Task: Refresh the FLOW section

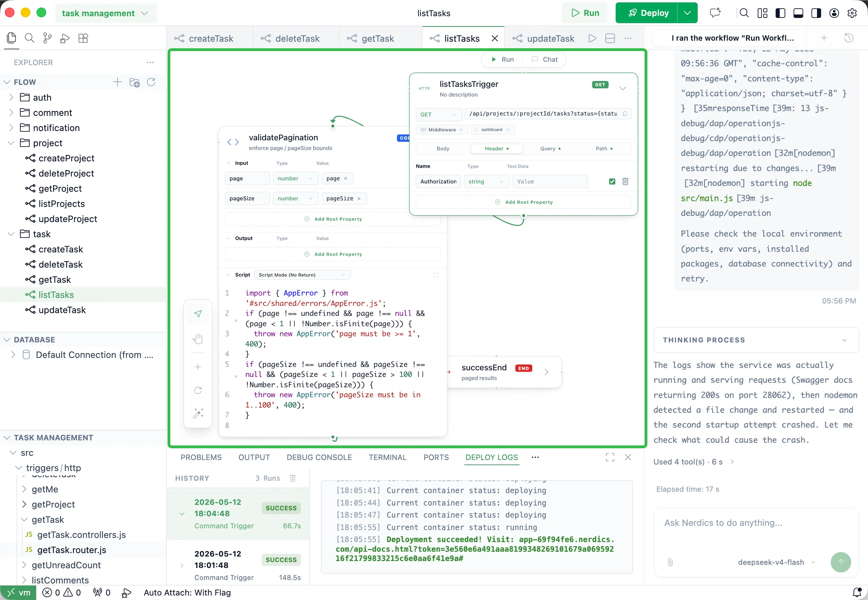Action: (x=151, y=82)
